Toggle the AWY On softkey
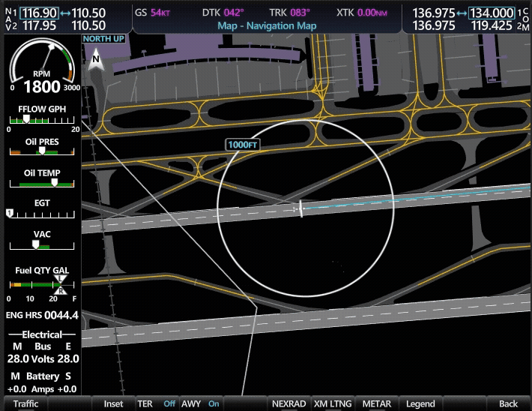The width and height of the screenshot is (532, 411). (201, 403)
